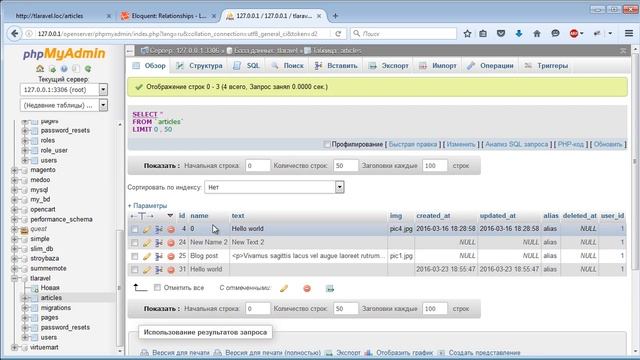Image resolution: width=640 pixels, height=360 pixels.
Task: Click the PHP-код link
Action: 571,144
